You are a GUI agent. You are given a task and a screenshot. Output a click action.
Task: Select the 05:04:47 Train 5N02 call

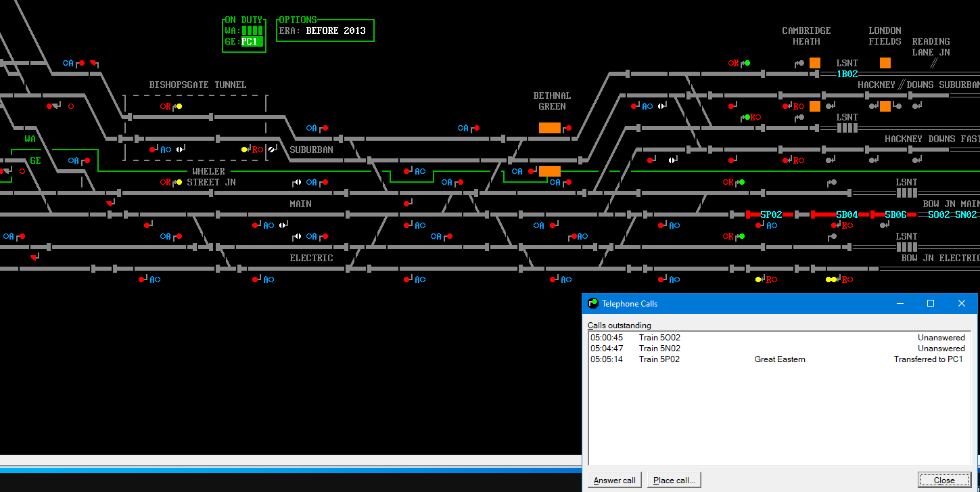778,348
